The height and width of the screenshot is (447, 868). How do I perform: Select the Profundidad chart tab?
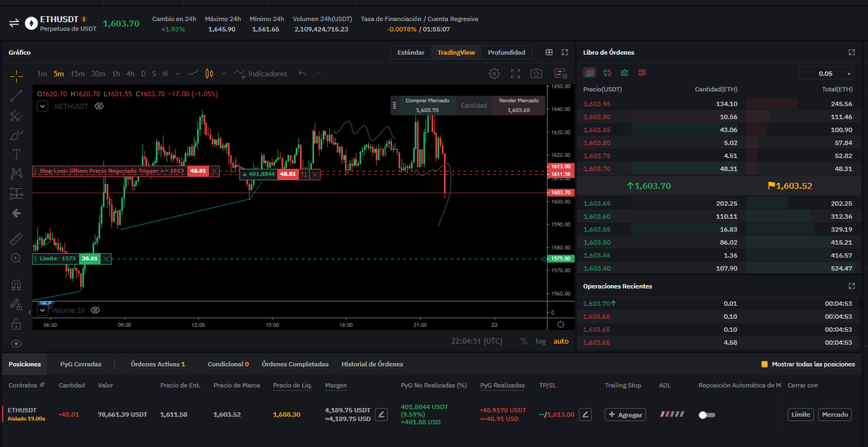pos(506,52)
